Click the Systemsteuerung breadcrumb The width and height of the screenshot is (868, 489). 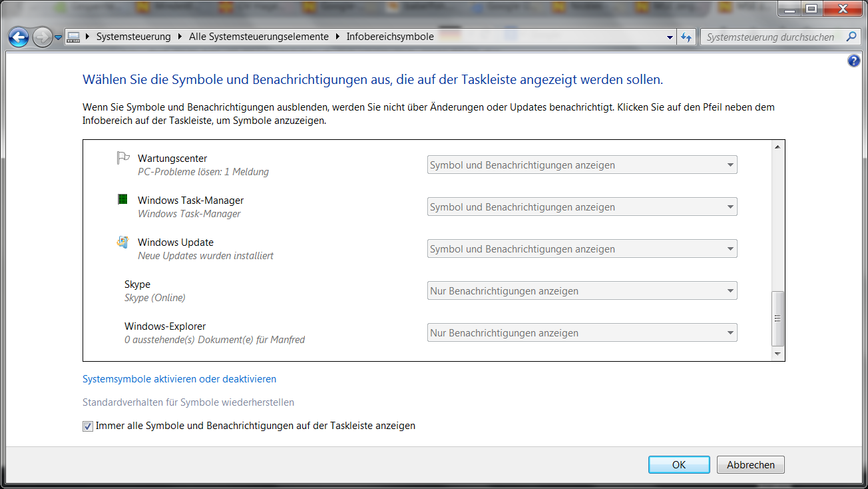coord(133,37)
